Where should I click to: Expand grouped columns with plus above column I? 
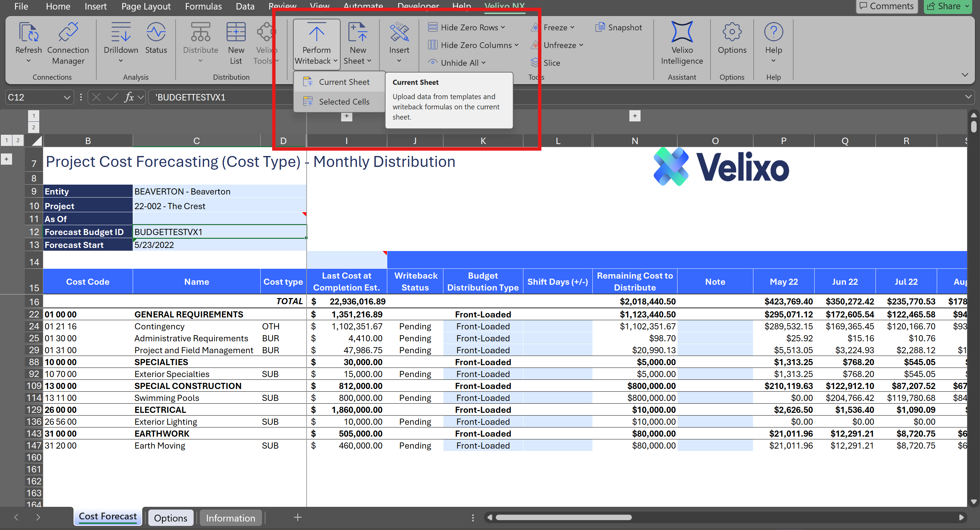coord(347,116)
